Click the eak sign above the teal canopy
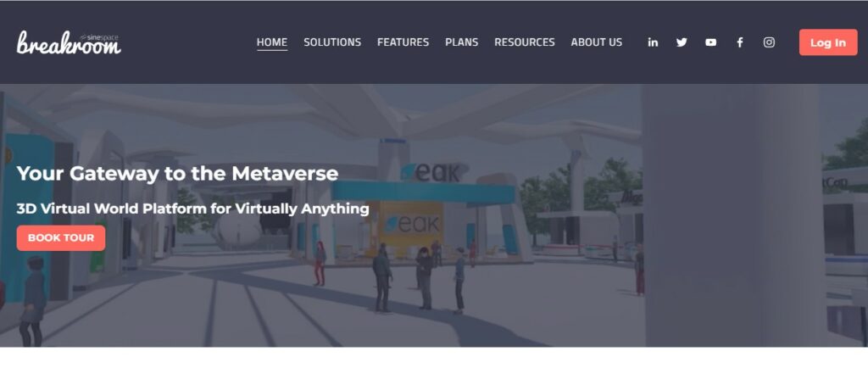This screenshot has height=368, width=868. 433,172
